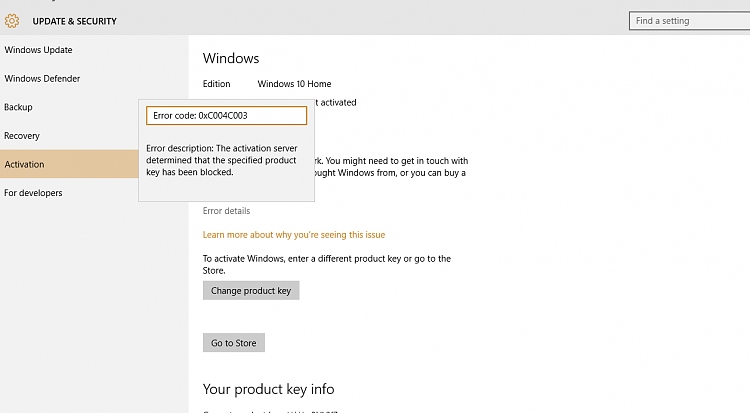This screenshot has width=750, height=413.
Task: Click the Windows heading
Action: (x=231, y=59)
